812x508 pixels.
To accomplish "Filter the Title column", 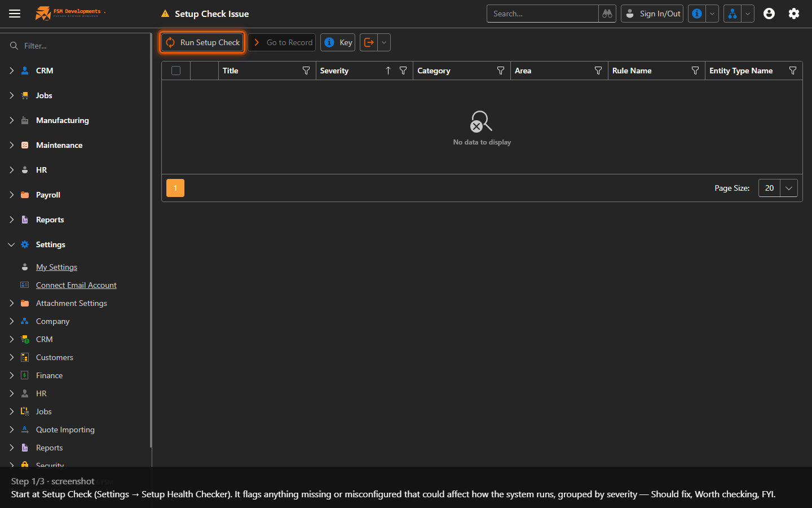I will click(x=306, y=71).
